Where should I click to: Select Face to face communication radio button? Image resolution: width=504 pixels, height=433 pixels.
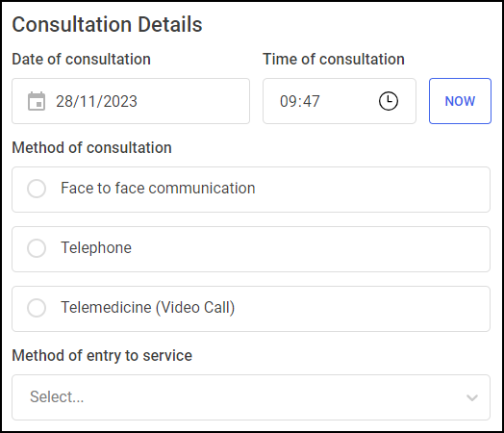point(37,189)
